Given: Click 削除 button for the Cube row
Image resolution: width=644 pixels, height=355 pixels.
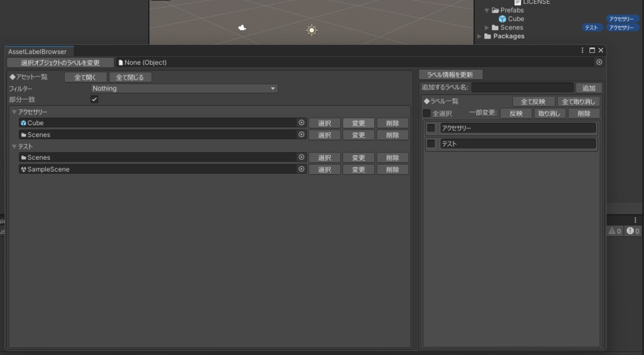Looking at the screenshot, I should coord(392,123).
